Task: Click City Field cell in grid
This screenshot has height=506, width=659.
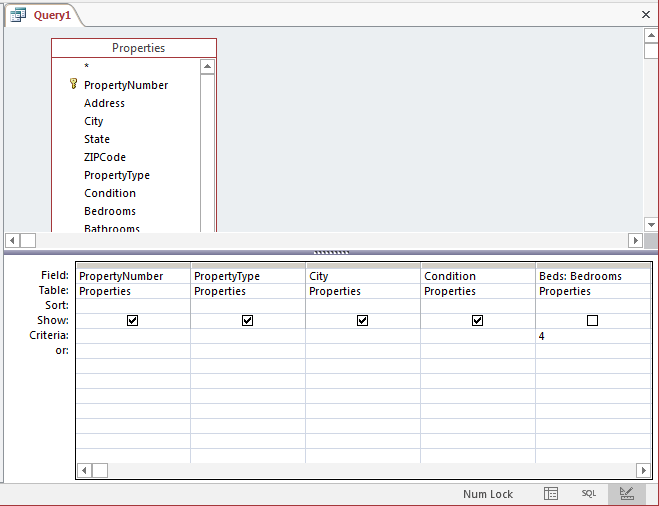Action: click(x=363, y=276)
